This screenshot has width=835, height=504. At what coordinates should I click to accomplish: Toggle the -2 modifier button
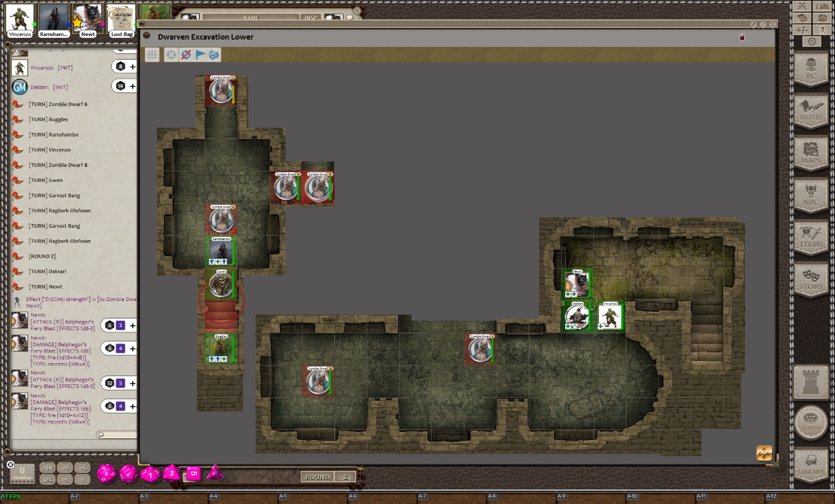(x=66, y=479)
